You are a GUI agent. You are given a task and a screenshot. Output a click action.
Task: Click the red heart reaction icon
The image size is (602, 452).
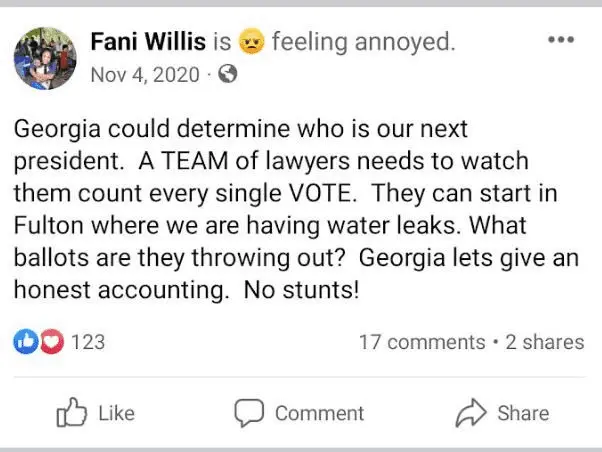(50, 342)
